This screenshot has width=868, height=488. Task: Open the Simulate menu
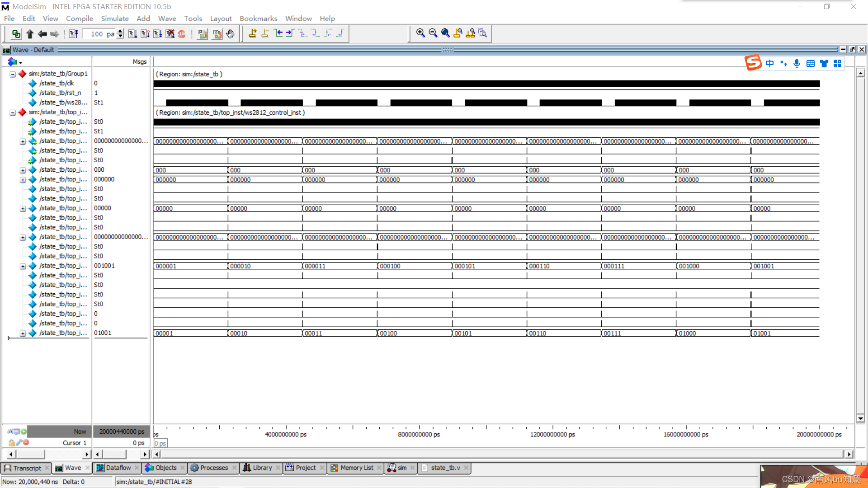(x=114, y=19)
